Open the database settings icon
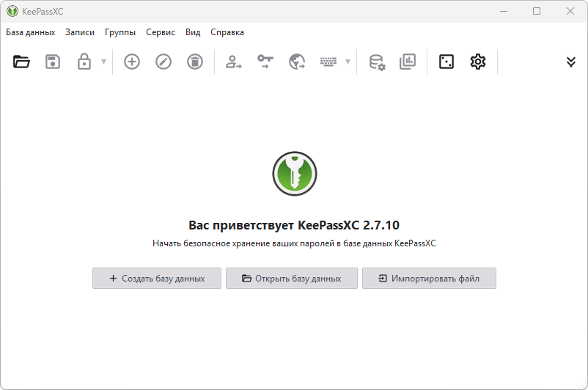 376,62
